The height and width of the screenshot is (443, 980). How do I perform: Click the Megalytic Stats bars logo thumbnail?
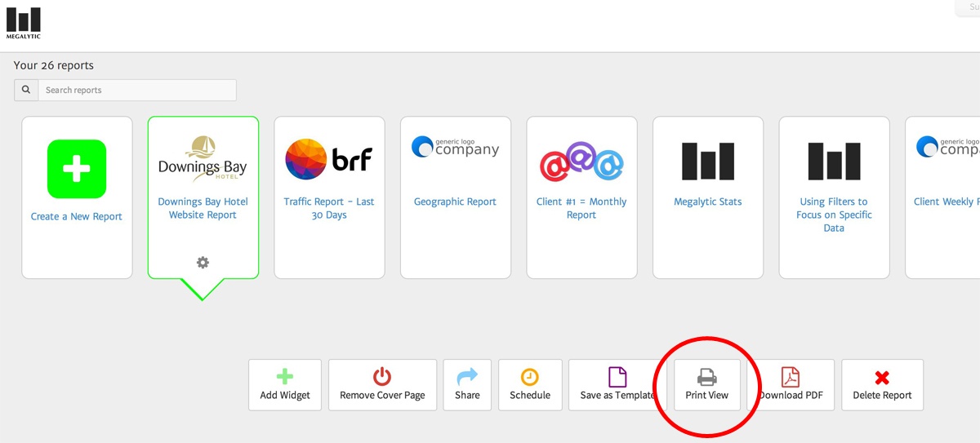(x=708, y=161)
